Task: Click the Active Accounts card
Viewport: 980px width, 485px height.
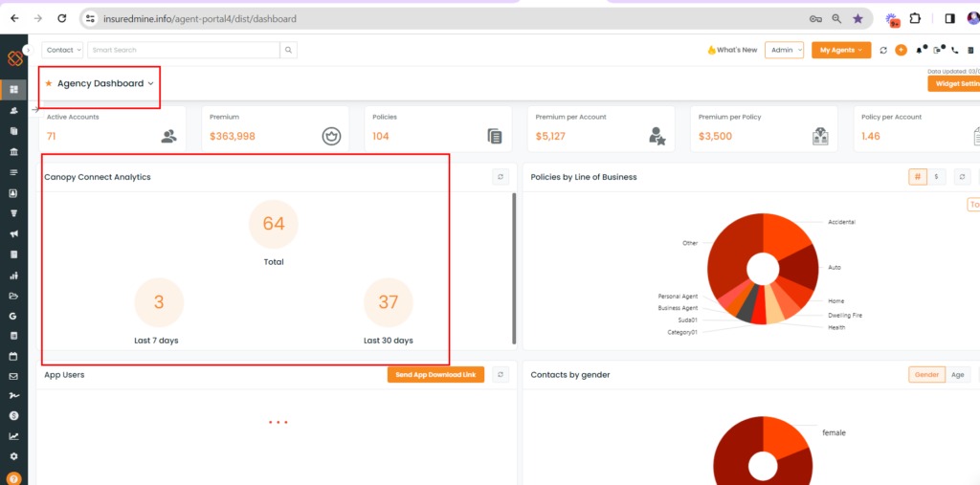Action: click(113, 129)
